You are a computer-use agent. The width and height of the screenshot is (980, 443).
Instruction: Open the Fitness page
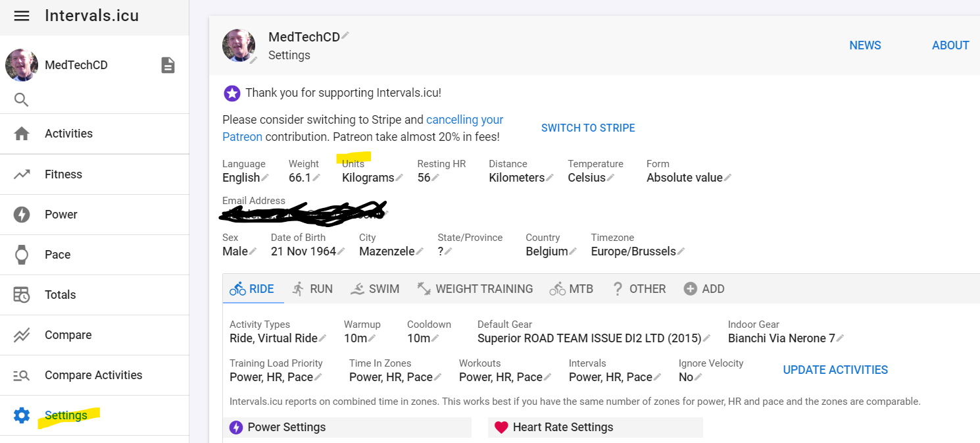pos(95,174)
